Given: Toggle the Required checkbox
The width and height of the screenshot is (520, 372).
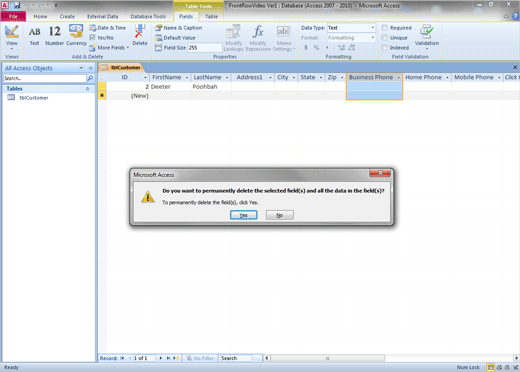Looking at the screenshot, I should [x=385, y=28].
